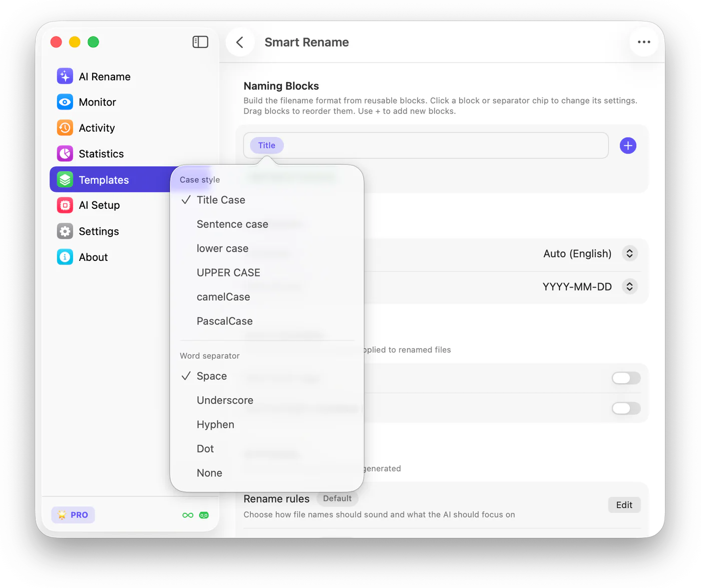Open Activity sidebar label
The height and width of the screenshot is (588, 701).
[97, 128]
